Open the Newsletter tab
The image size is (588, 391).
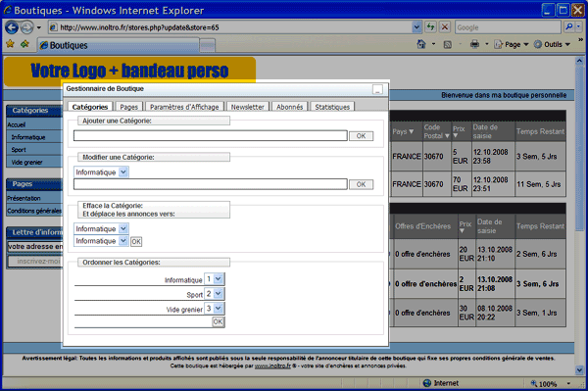[248, 107]
